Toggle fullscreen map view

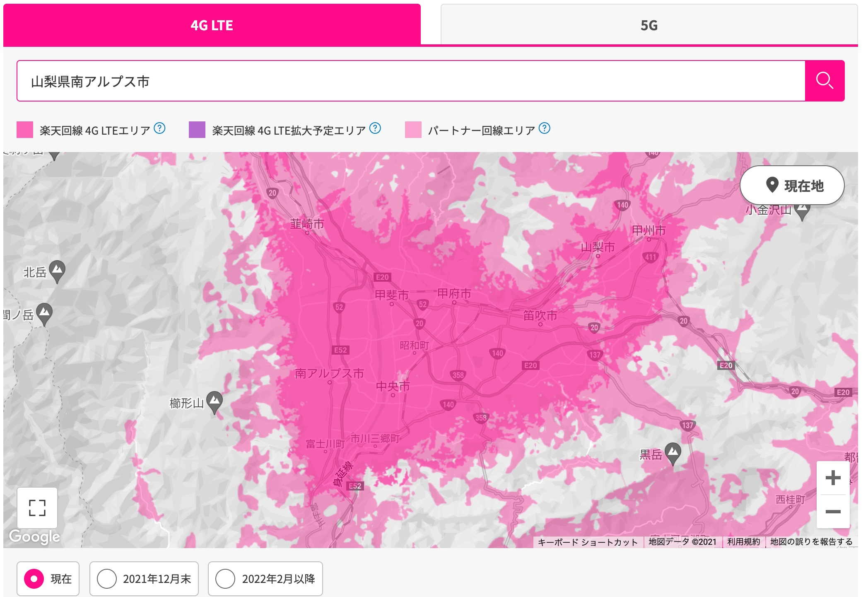(37, 508)
